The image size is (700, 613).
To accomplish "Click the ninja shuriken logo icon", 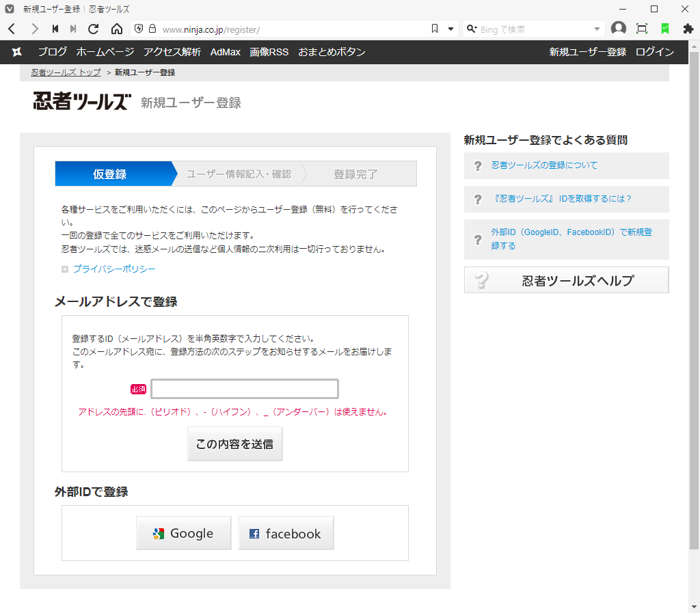I will coord(17,52).
